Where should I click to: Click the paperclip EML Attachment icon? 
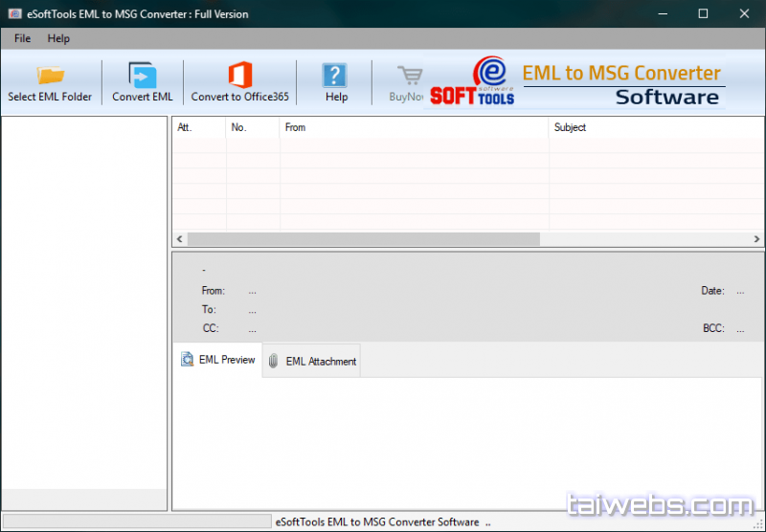(273, 362)
